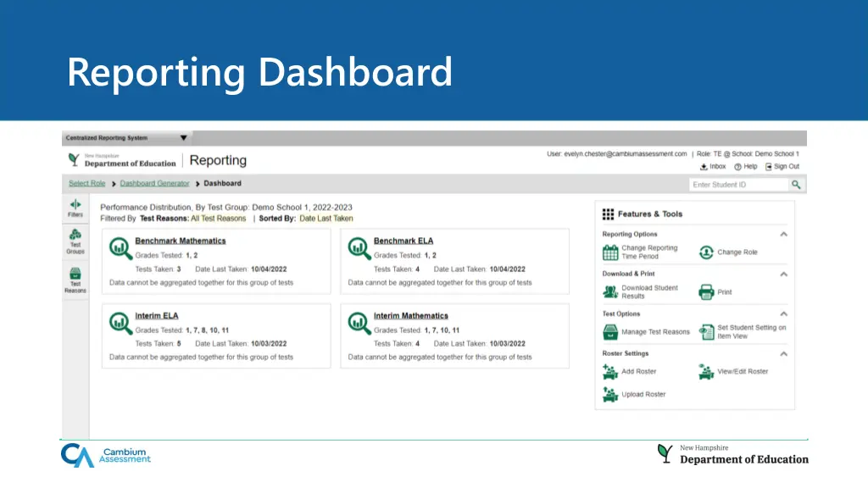Click the Download Student Results label
Image resolution: width=868 pixels, height=488 pixels.
649,291
